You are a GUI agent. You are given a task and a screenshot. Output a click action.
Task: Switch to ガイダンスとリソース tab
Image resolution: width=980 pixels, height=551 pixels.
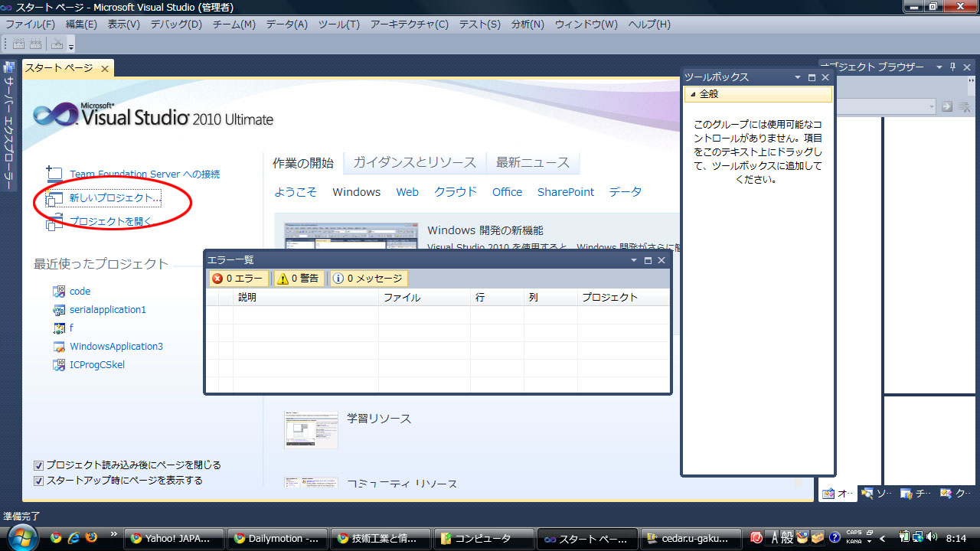414,162
